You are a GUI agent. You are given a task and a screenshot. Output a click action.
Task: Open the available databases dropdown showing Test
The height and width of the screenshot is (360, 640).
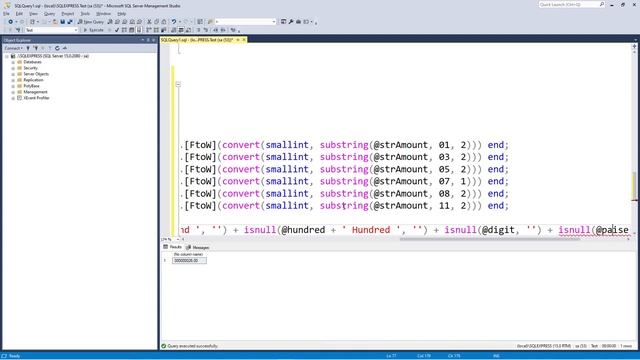click(x=51, y=30)
